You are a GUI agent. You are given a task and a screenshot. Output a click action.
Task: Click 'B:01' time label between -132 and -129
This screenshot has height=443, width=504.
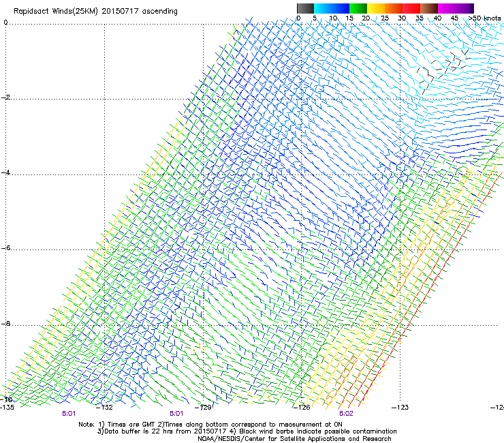(176, 414)
